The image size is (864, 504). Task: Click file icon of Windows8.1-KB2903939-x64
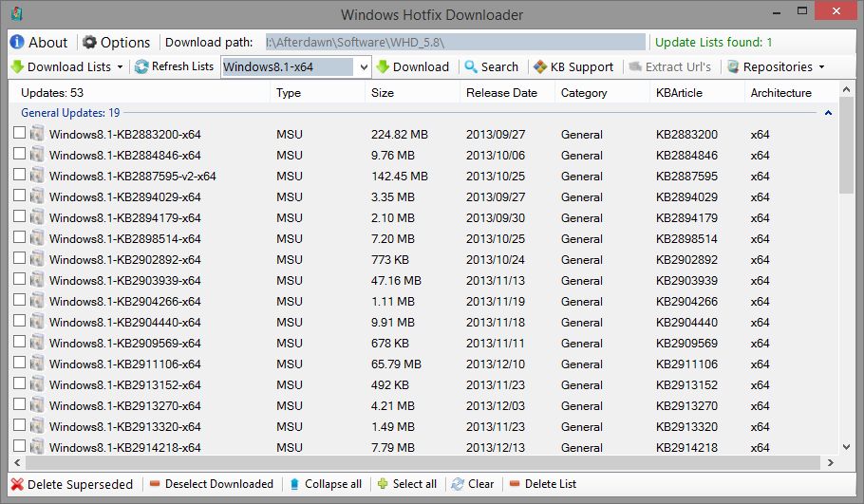coord(37,280)
